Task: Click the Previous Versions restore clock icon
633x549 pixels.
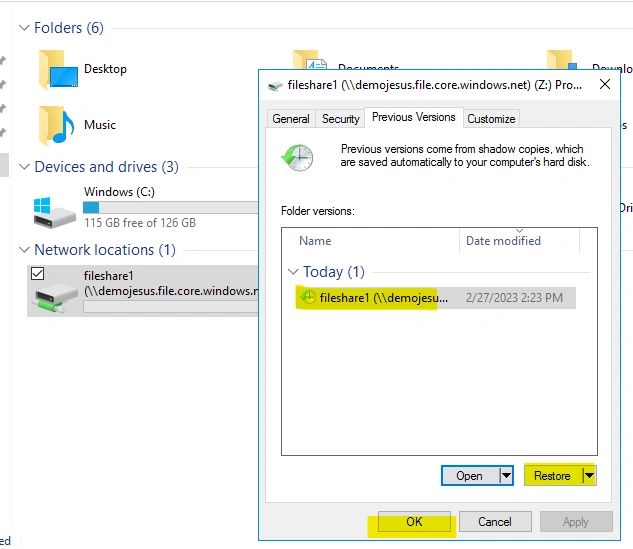Action: pos(298,157)
